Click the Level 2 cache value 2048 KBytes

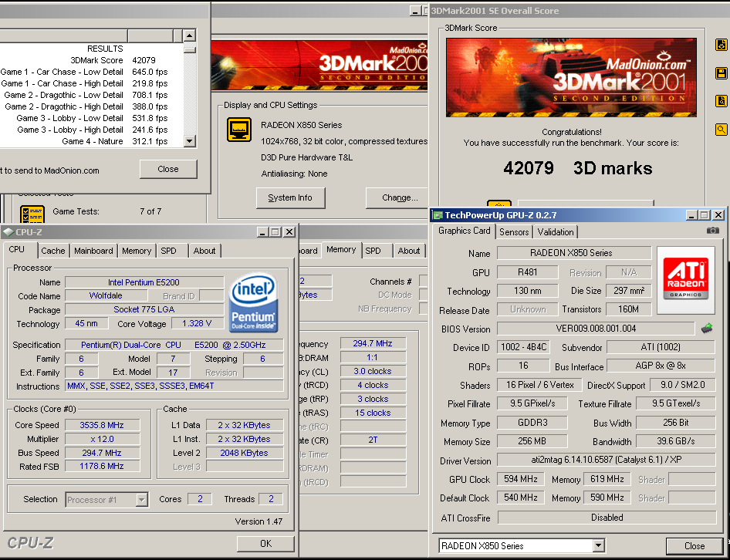245,453
